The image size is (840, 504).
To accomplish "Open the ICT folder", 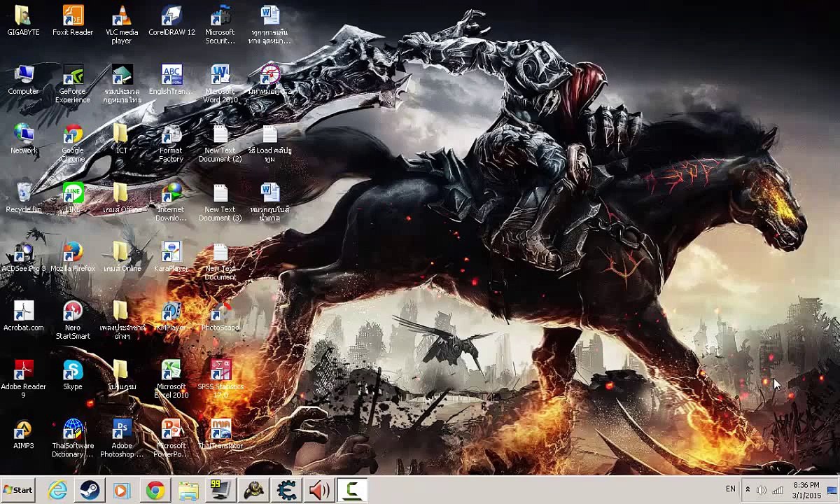I will (x=122, y=139).
